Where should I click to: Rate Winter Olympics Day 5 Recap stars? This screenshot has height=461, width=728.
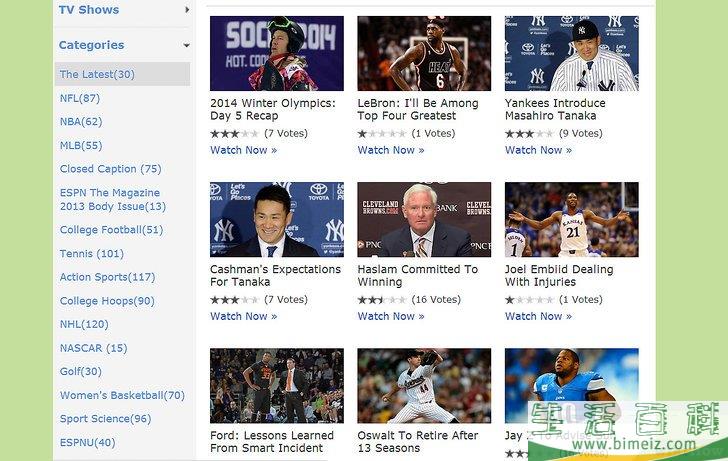pos(234,134)
